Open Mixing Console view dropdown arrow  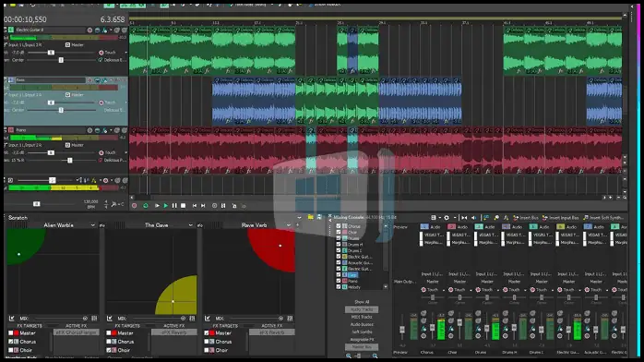[x=439, y=218]
